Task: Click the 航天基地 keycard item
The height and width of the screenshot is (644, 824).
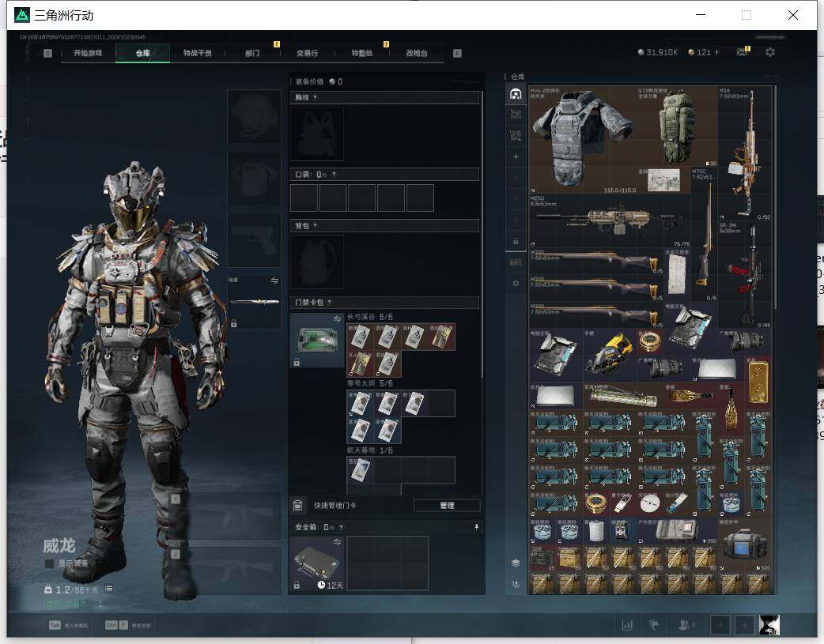Action: click(x=360, y=469)
